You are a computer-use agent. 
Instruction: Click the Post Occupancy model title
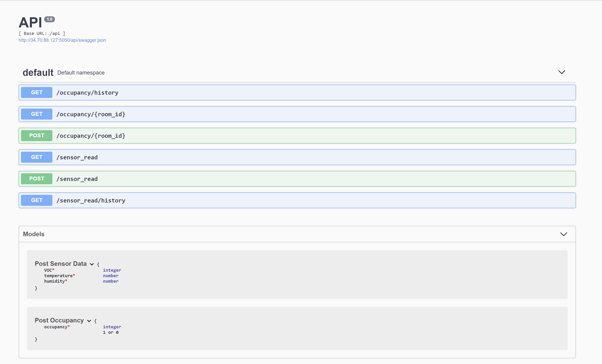pyautogui.click(x=59, y=320)
